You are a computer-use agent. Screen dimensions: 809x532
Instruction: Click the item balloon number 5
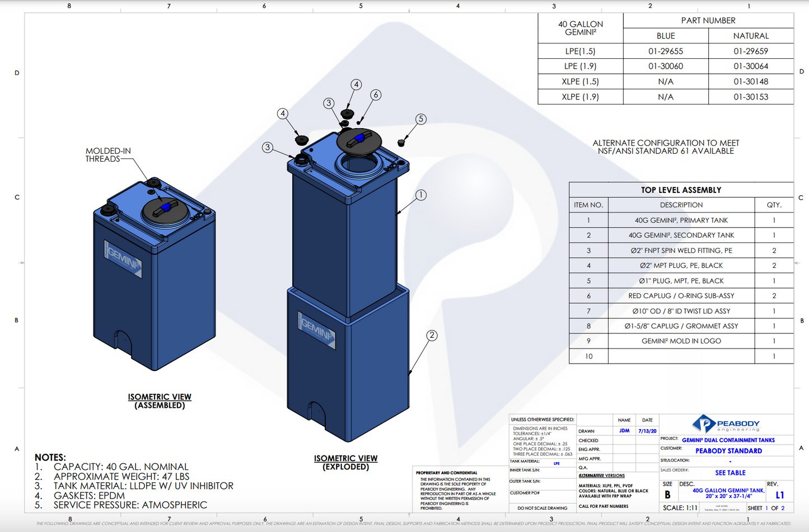point(420,119)
